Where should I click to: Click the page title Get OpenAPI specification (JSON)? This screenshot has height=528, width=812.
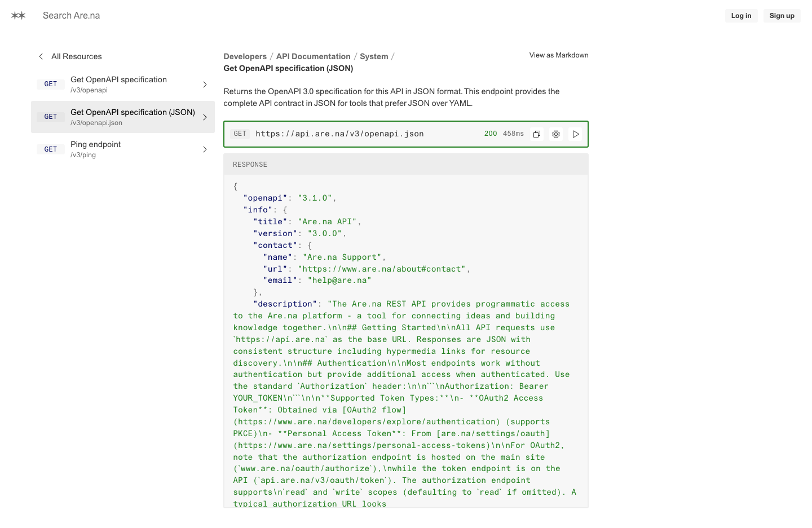(x=288, y=68)
